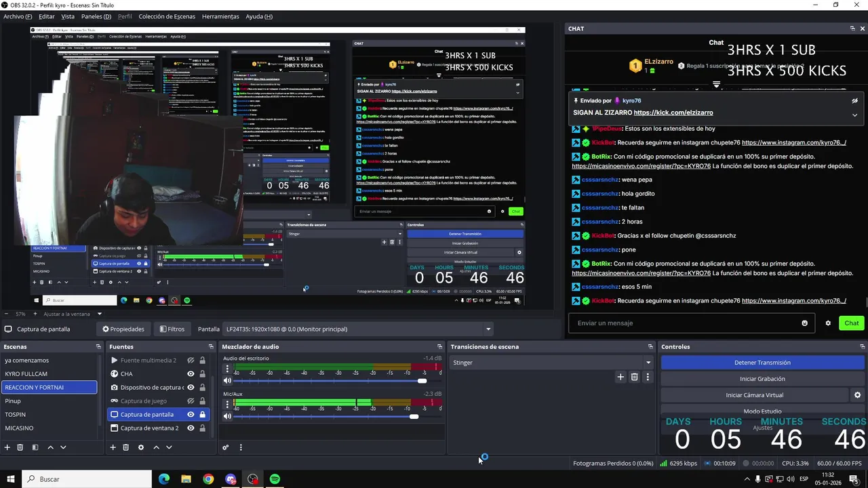
Task: Add a scene transition plus icon
Action: 620,377
